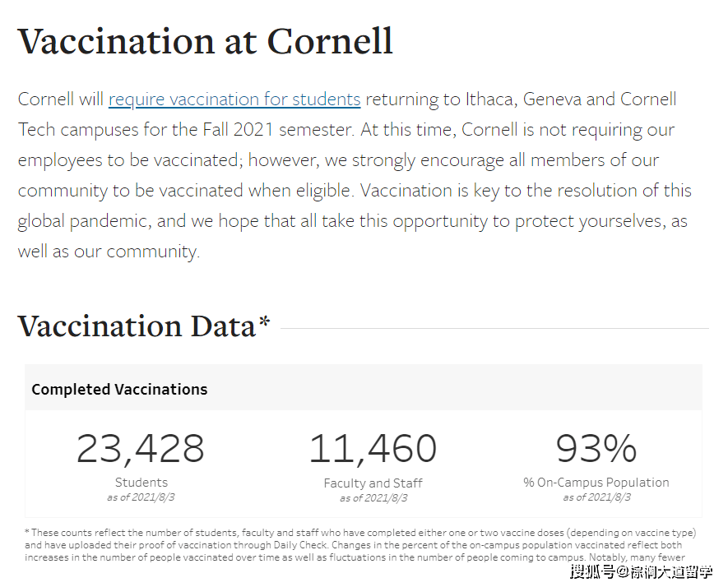Click the divider line beside 'Vaccination Data'
This screenshot has width=728, height=587.
tap(494, 329)
